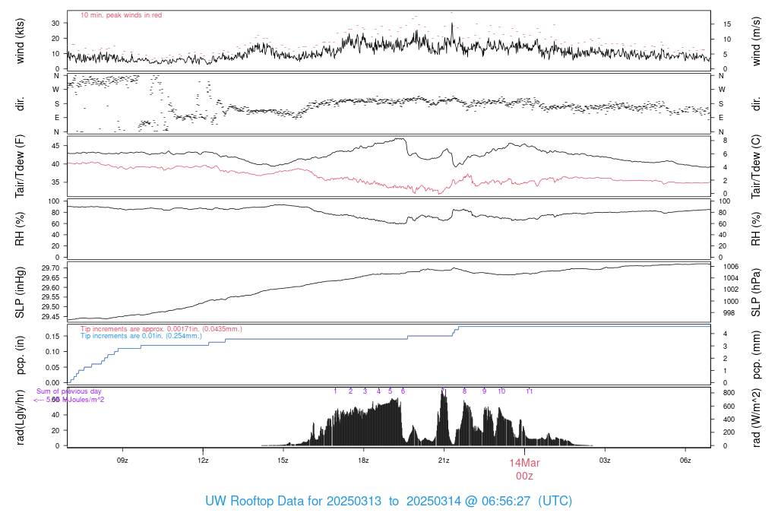Click the wind (kts) axis label

[20, 41]
